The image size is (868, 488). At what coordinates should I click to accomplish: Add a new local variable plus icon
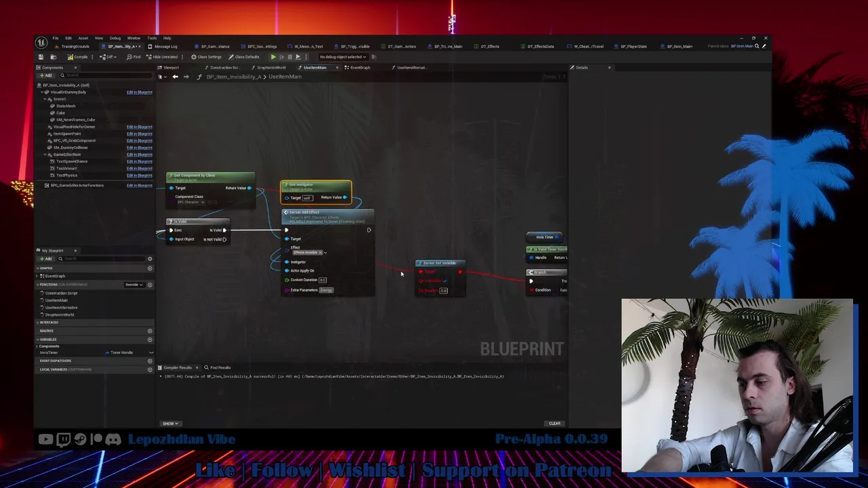pyautogui.click(x=150, y=369)
